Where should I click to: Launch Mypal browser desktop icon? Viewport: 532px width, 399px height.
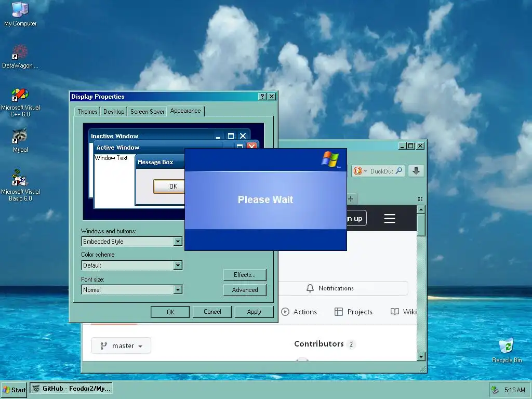point(20,140)
